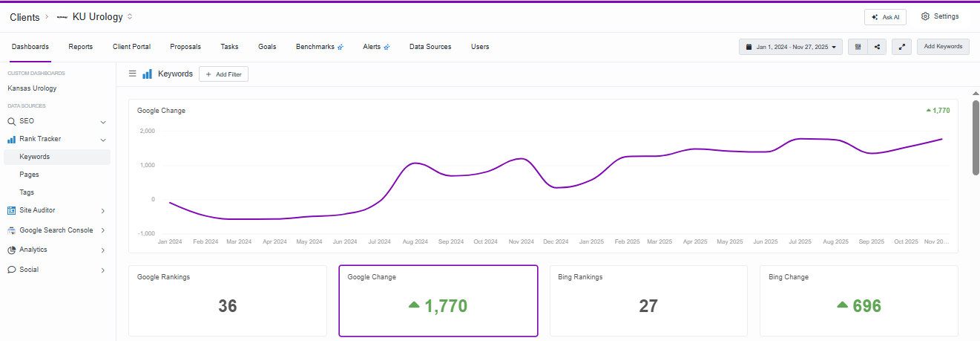Select the Google Search Console sidebar icon

[x=12, y=230]
